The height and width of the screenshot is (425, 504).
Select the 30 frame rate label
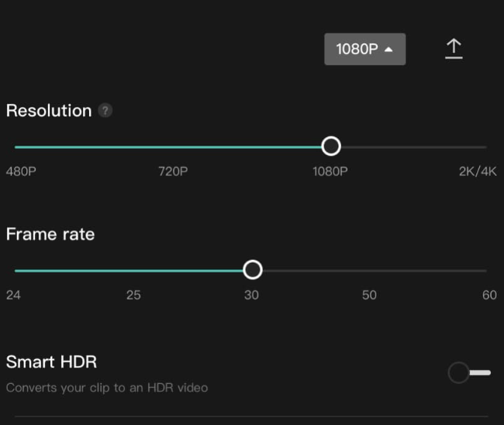(251, 295)
